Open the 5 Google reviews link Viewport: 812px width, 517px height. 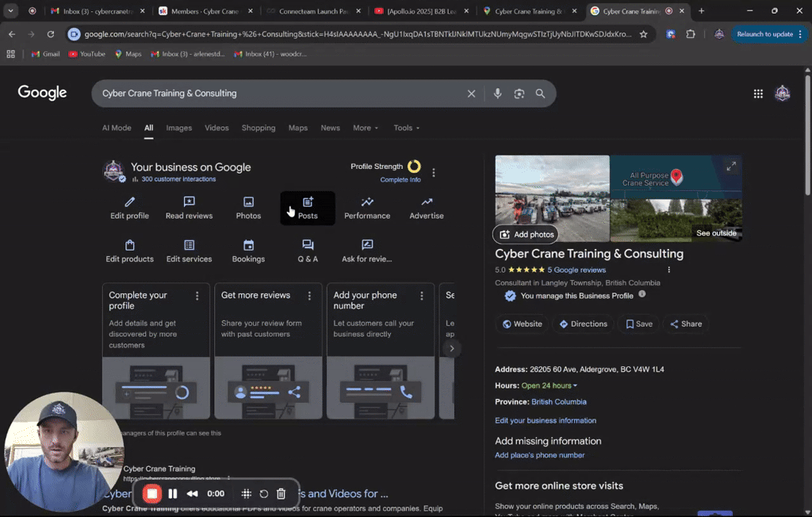[x=576, y=270]
